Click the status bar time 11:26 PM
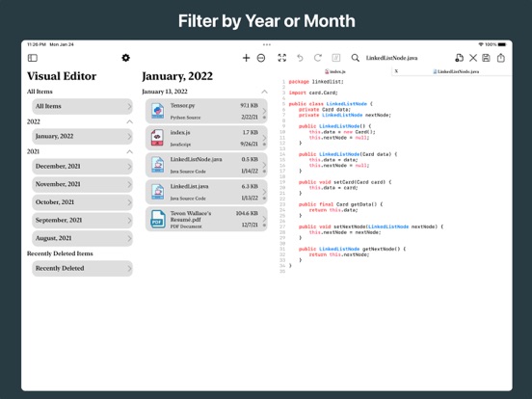Viewport: 532px width, 399px height. click(x=37, y=44)
